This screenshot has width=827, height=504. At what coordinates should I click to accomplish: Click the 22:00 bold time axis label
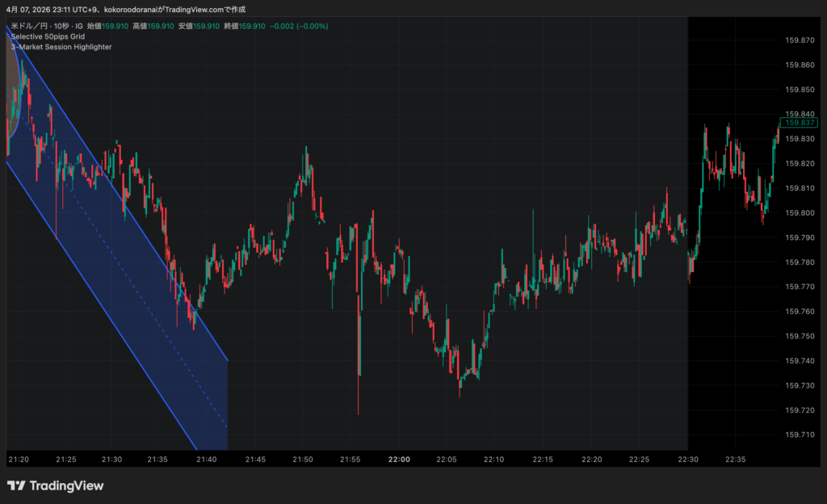click(x=399, y=460)
